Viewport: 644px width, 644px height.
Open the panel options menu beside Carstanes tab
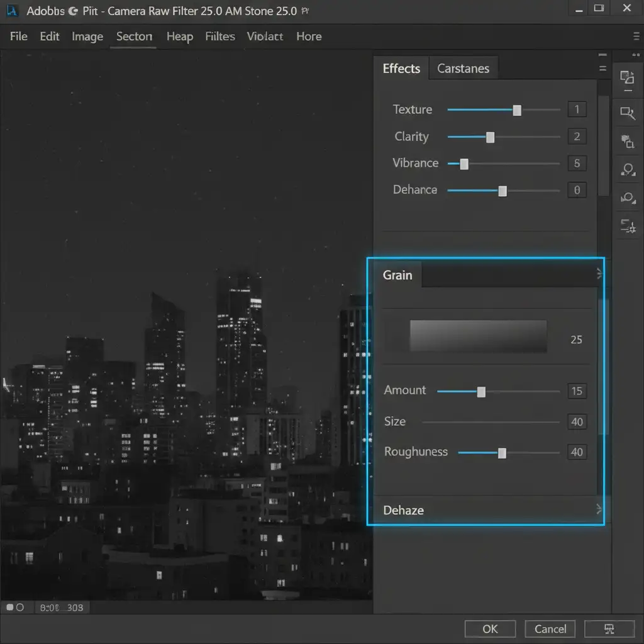point(602,69)
